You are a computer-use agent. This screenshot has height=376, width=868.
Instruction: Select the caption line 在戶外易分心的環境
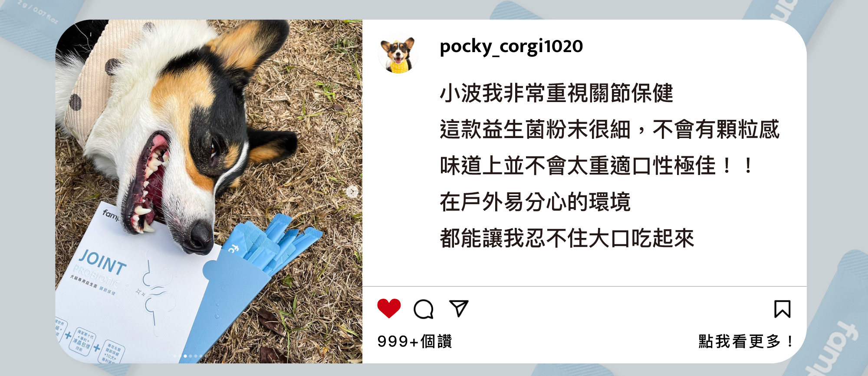[x=535, y=202]
